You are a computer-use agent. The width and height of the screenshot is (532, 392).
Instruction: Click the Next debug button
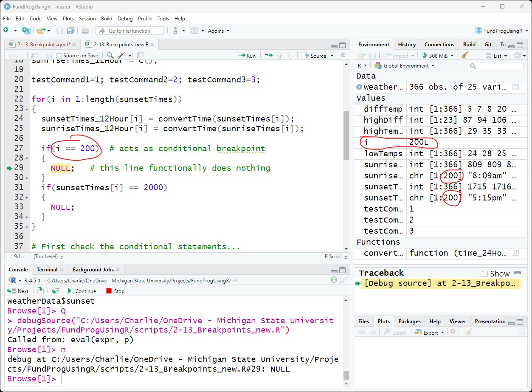pyautogui.click(x=18, y=291)
